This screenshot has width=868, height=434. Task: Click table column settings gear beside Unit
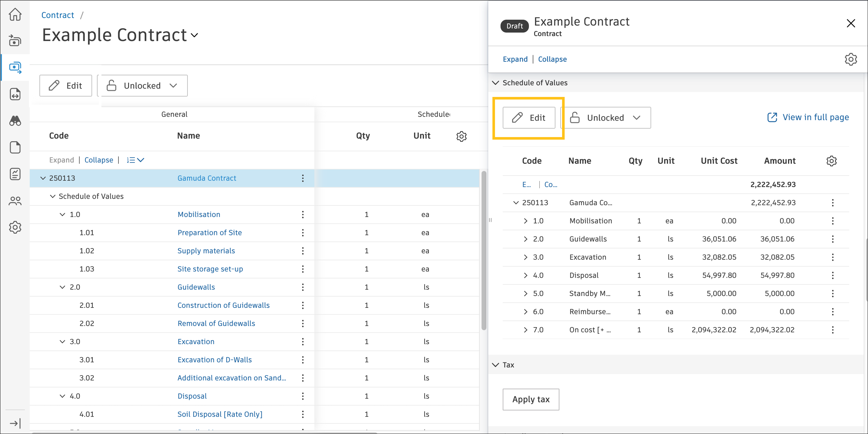point(461,136)
